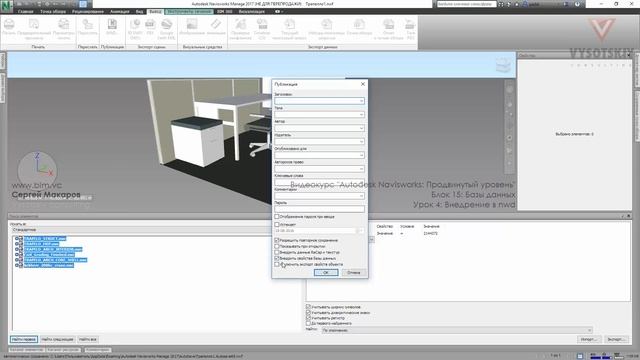Open the Издатель dropdown in dialog

pos(361,142)
